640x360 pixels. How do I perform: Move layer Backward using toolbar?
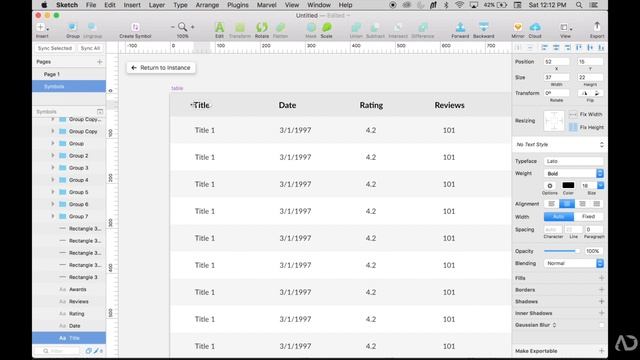coord(484,27)
